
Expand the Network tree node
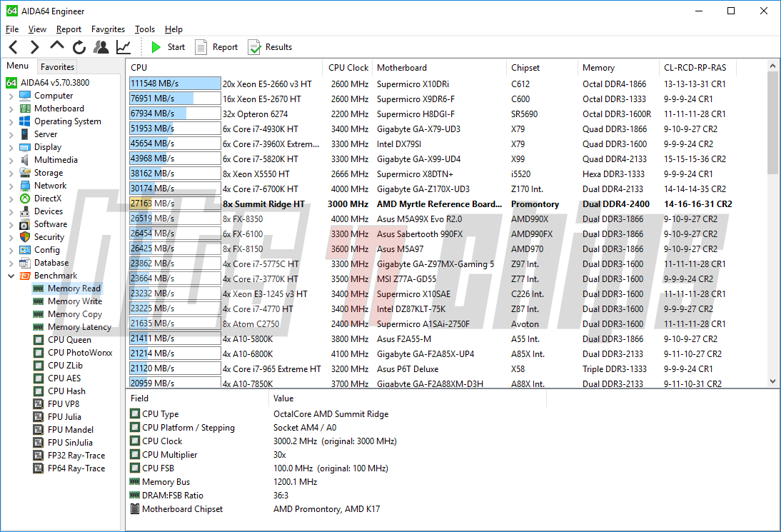[x=11, y=186]
